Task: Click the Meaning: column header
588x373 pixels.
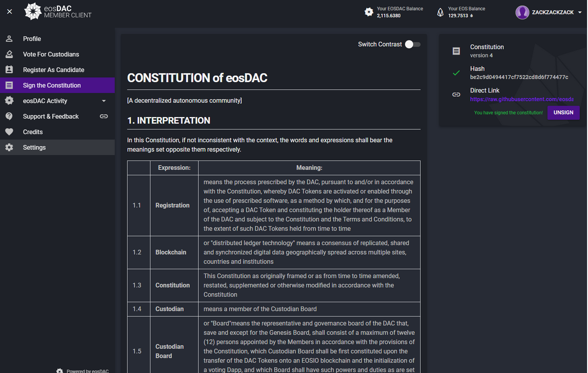Action: (309, 168)
